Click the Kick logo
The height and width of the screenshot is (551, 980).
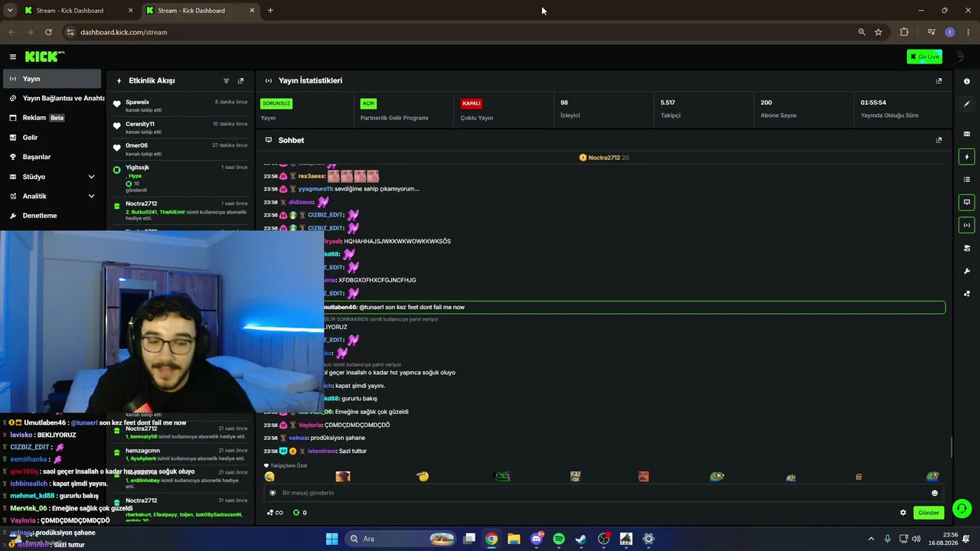[44, 57]
